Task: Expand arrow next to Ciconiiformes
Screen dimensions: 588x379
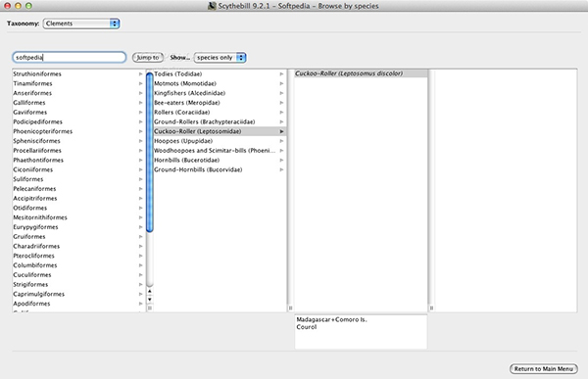Action: click(x=140, y=169)
